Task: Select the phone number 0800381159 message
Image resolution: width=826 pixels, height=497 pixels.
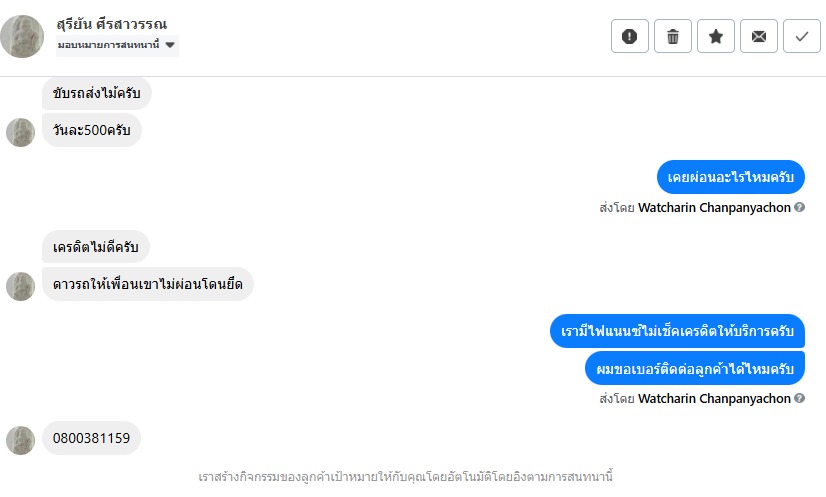Action: click(91, 438)
